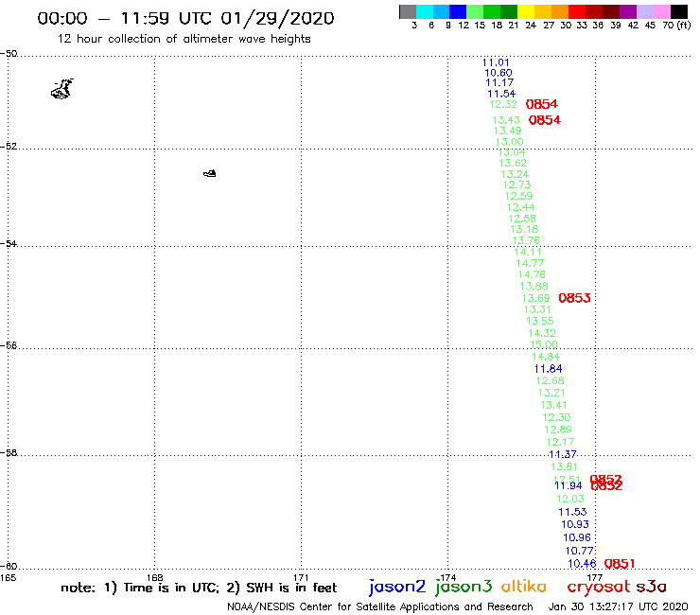The height and width of the screenshot is (615, 700).
Task: Click the NOAA/NESDIS credit line
Action: pyautogui.click(x=380, y=606)
